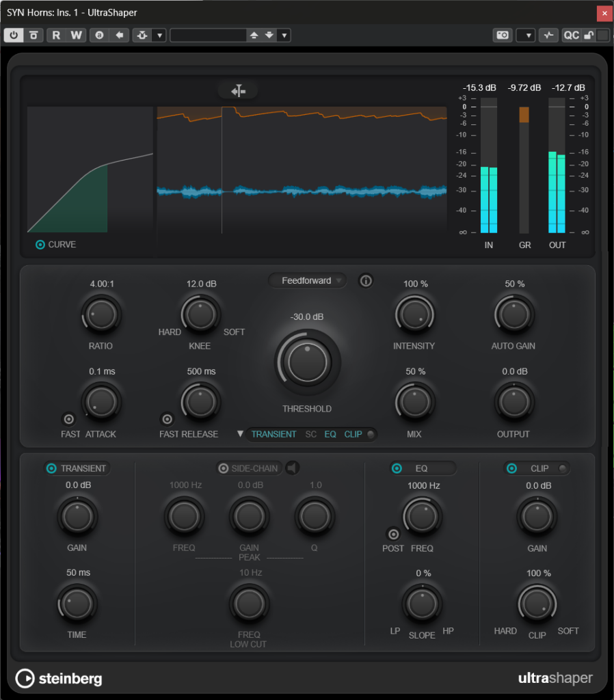
Task: Open the preset browser dropdown arrow
Action: pyautogui.click(x=284, y=35)
